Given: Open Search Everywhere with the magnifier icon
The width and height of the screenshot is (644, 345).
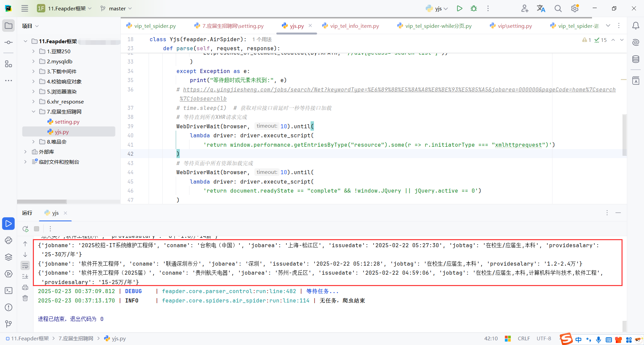Looking at the screenshot, I should [x=558, y=8].
